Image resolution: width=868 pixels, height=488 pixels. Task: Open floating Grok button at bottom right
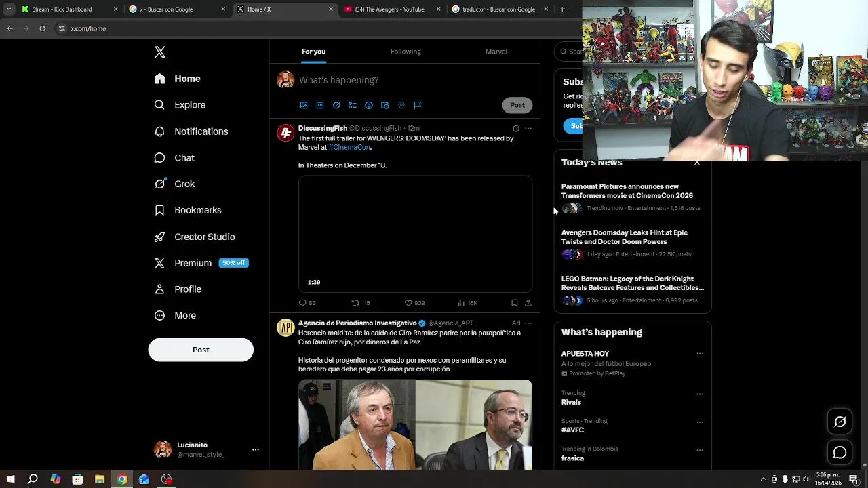[840, 422]
